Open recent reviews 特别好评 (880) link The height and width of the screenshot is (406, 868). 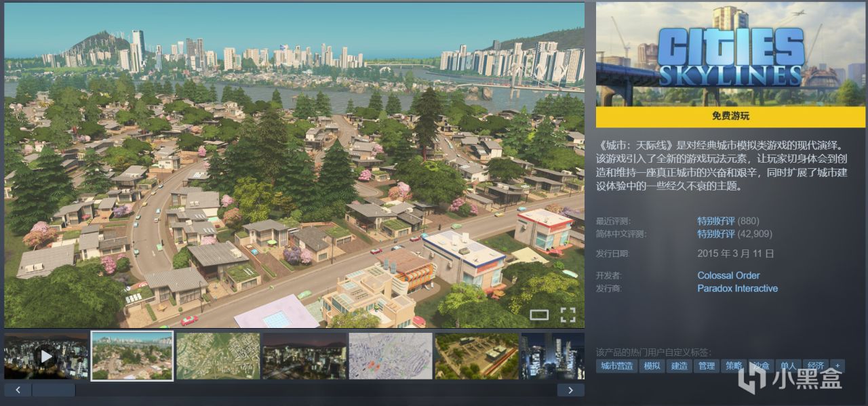point(728,221)
